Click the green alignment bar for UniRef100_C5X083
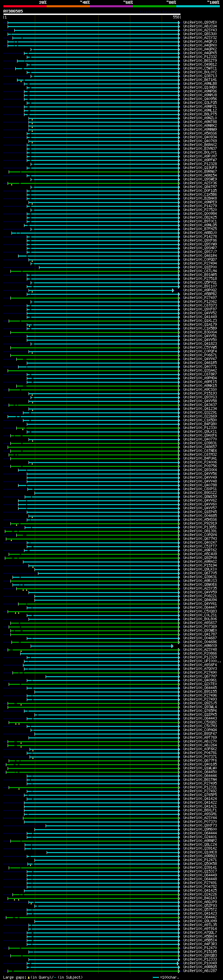This screenshot has width=223, height=980. tap(94, 612)
